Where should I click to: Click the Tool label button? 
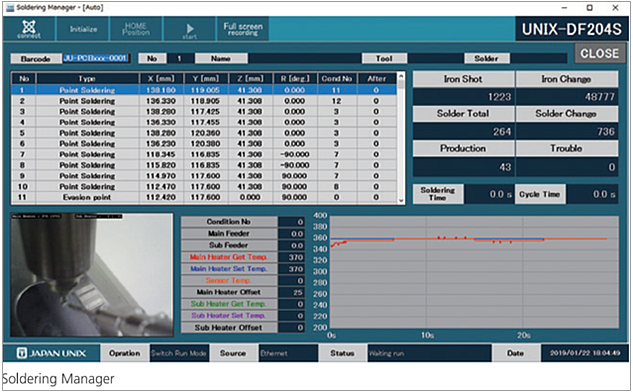[384, 59]
